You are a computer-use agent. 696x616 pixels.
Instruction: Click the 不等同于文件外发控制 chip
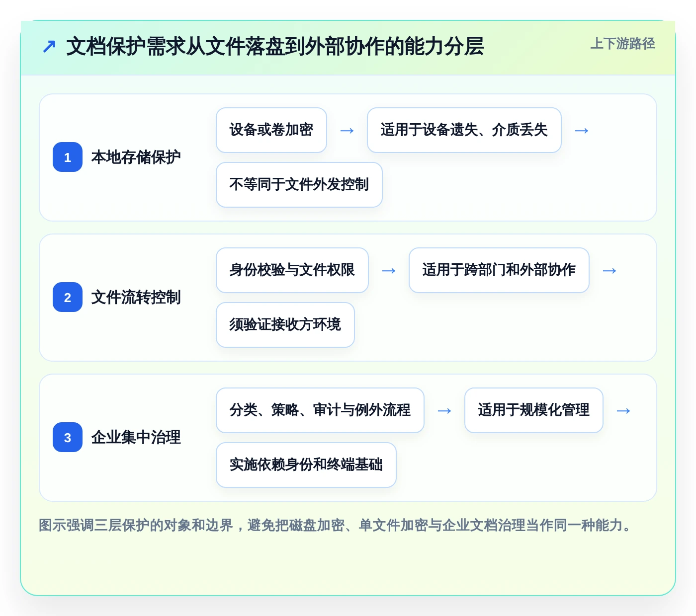click(299, 185)
